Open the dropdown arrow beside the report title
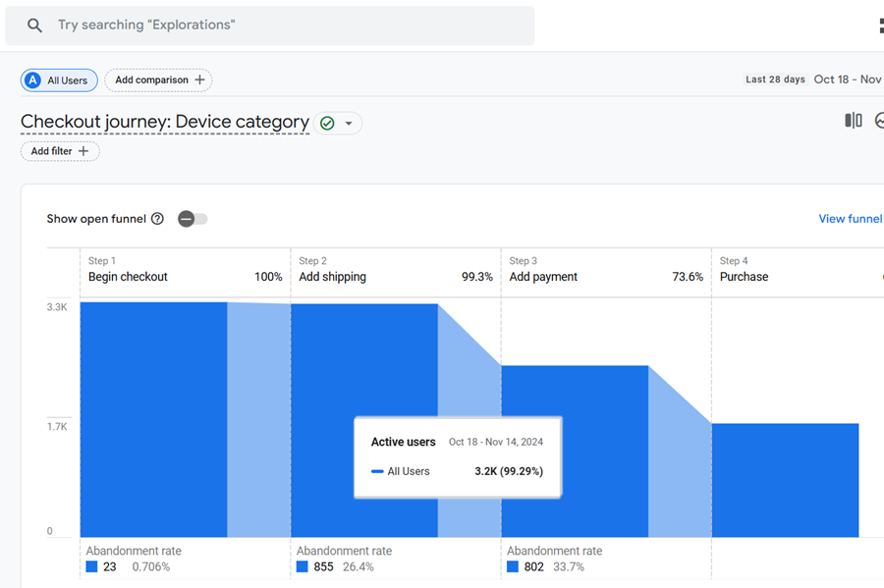 pyautogui.click(x=349, y=124)
